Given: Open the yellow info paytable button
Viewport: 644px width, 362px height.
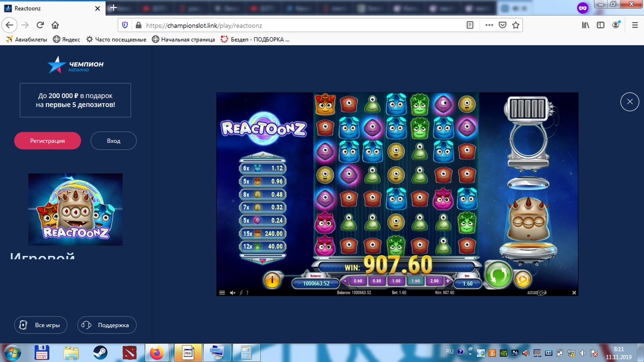Looking at the screenshot, I should (272, 280).
